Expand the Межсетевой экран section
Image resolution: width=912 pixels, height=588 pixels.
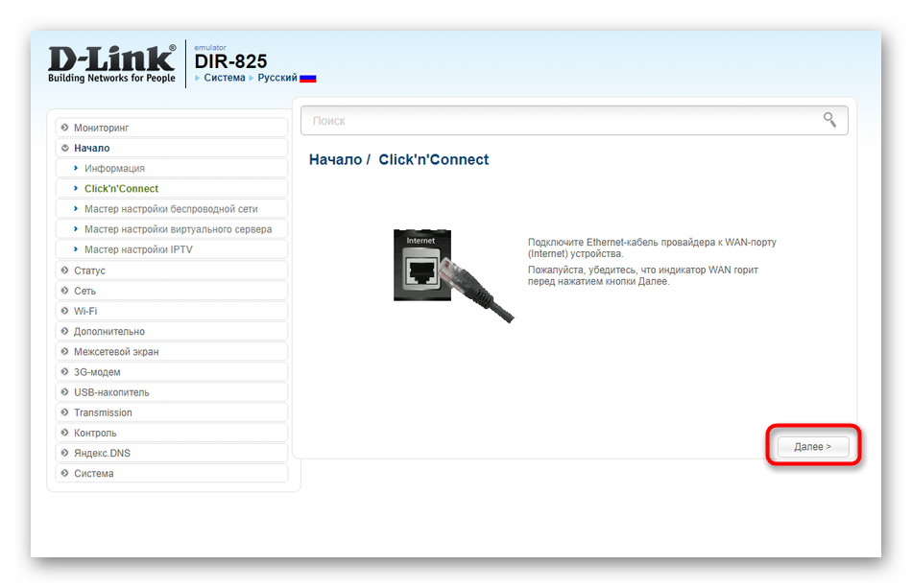click(x=116, y=352)
